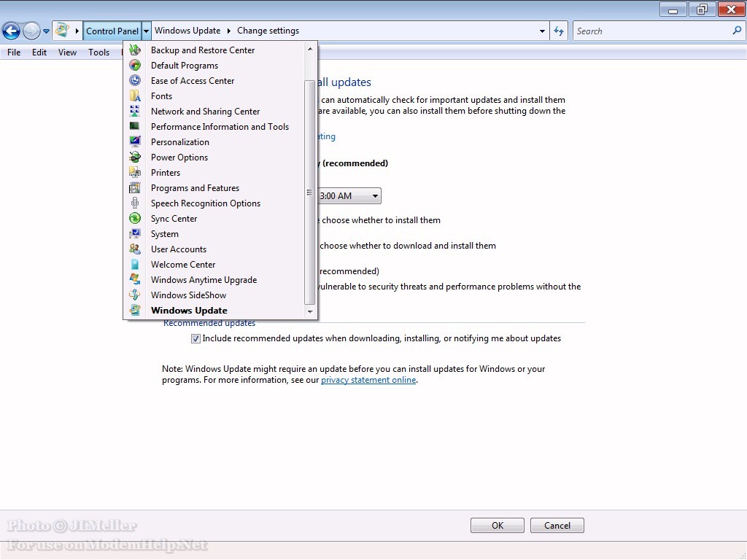747x560 pixels.
Task: Click the OK button
Action: point(497,525)
